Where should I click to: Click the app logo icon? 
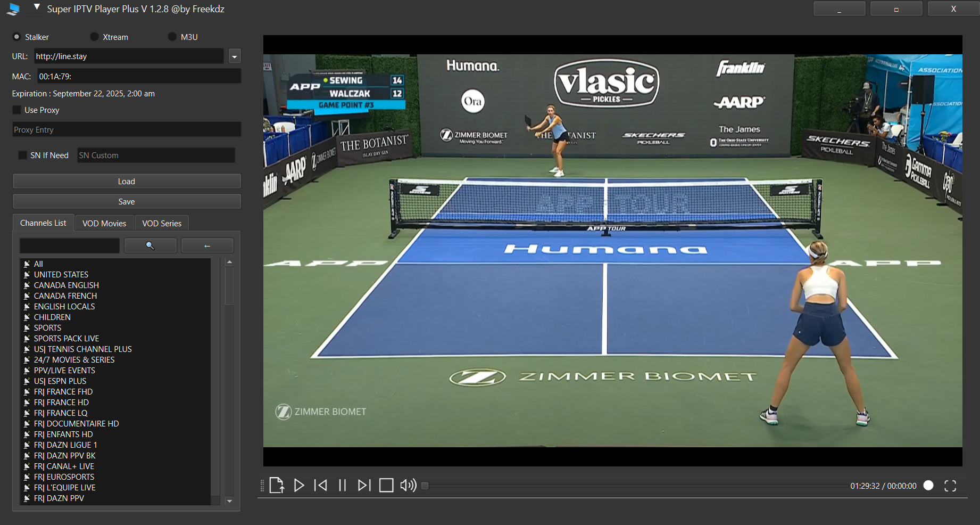click(x=13, y=9)
